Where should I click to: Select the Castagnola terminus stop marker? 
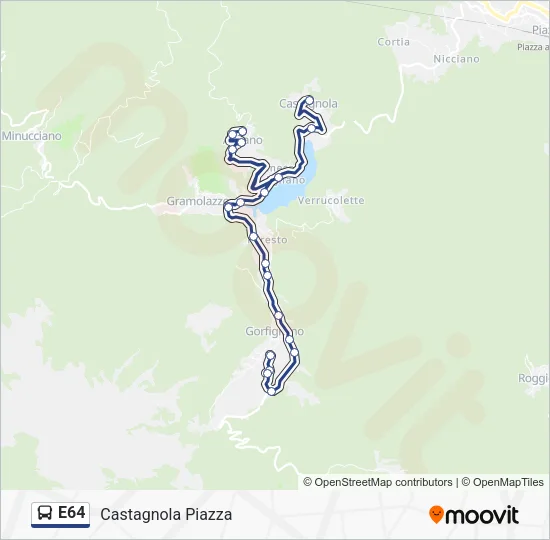(309, 100)
